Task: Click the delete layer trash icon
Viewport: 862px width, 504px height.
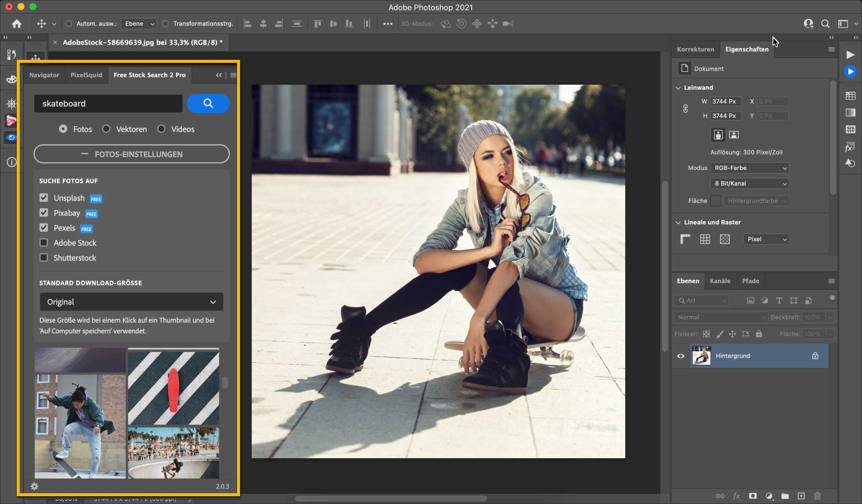Action: tap(817, 496)
